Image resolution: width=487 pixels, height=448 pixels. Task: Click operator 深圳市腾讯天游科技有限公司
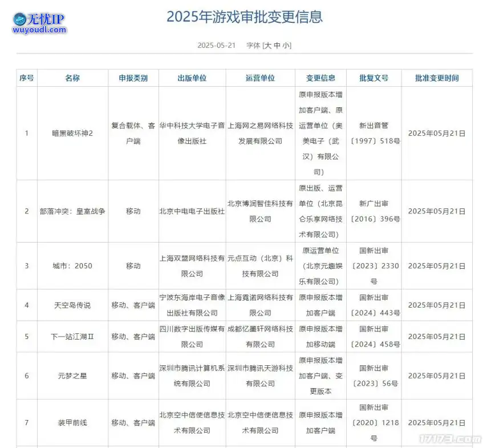point(260,376)
